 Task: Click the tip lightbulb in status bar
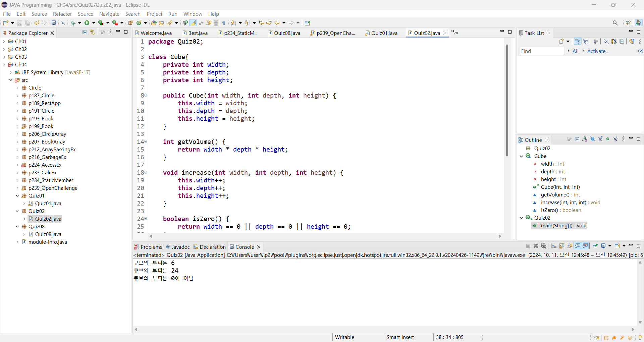click(640, 338)
